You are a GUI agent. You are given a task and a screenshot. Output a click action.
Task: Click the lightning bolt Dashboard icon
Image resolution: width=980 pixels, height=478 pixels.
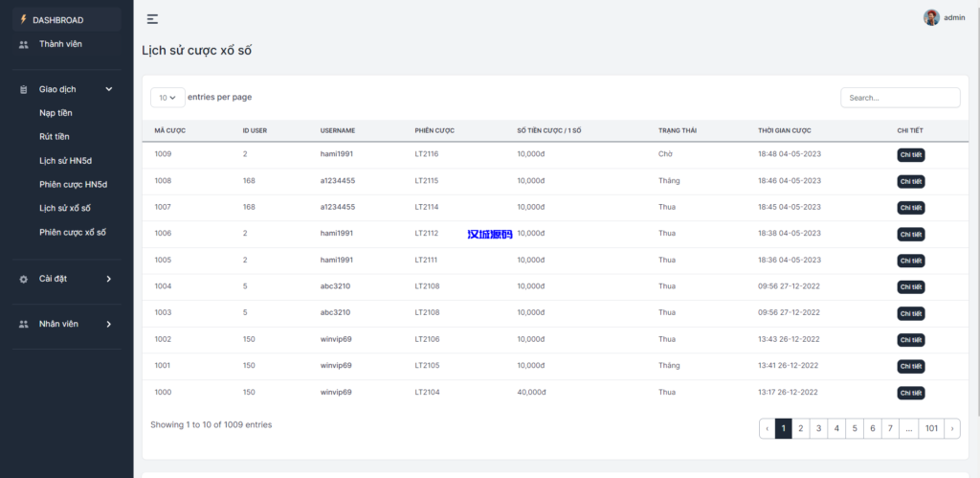click(24, 19)
